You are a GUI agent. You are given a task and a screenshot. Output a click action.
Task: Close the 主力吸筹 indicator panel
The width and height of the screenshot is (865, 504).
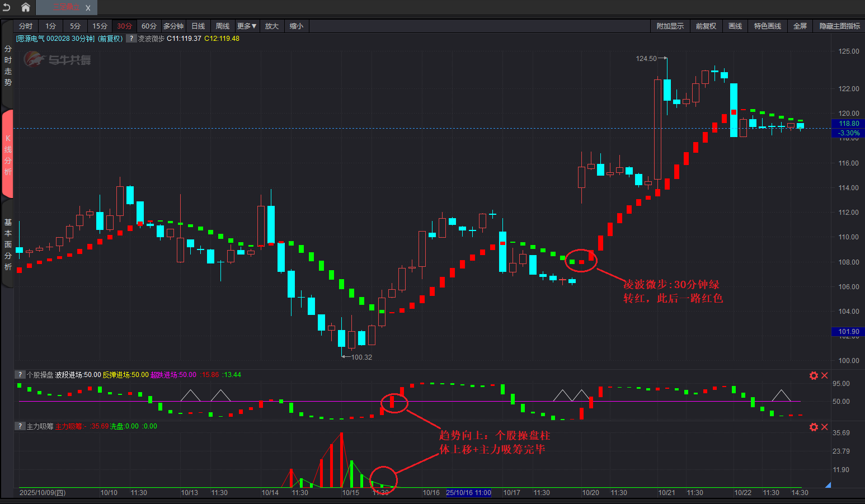(x=824, y=427)
